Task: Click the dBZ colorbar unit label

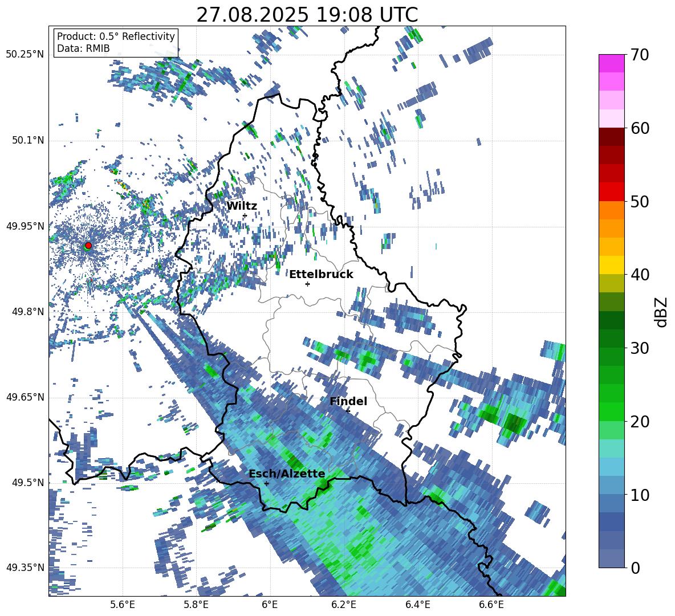Action: (662, 312)
